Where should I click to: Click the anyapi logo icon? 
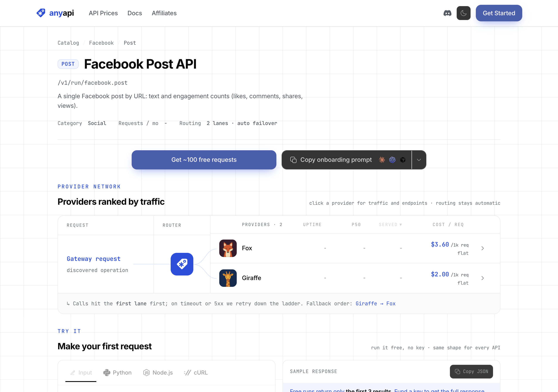(x=41, y=13)
